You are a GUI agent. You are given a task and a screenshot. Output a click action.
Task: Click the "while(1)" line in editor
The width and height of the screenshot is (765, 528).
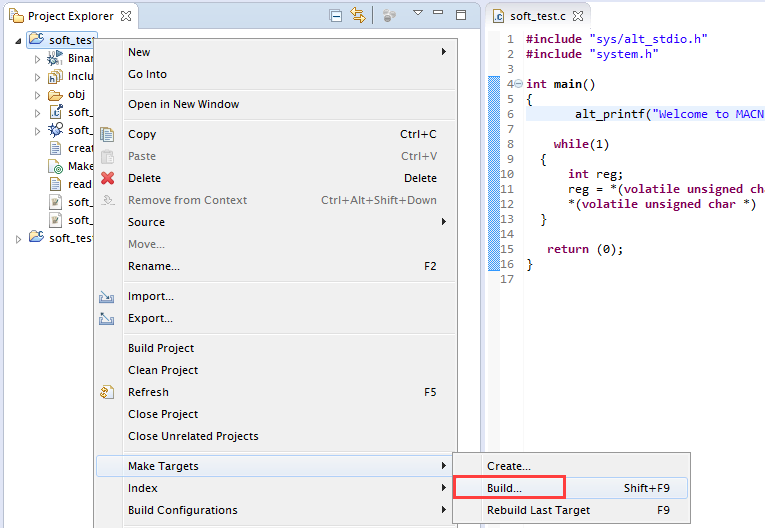(581, 144)
